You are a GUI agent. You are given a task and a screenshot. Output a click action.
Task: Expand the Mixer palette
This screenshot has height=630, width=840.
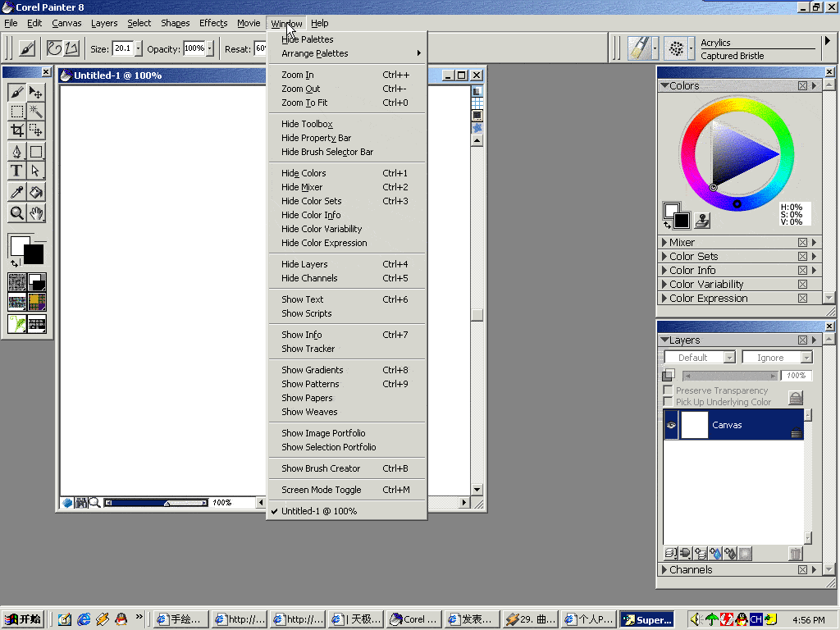[664, 242]
